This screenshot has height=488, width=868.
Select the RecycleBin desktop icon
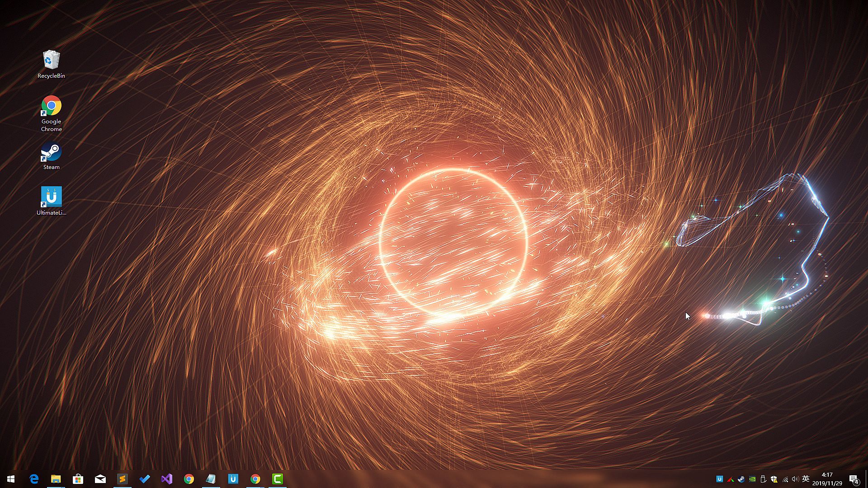click(51, 64)
